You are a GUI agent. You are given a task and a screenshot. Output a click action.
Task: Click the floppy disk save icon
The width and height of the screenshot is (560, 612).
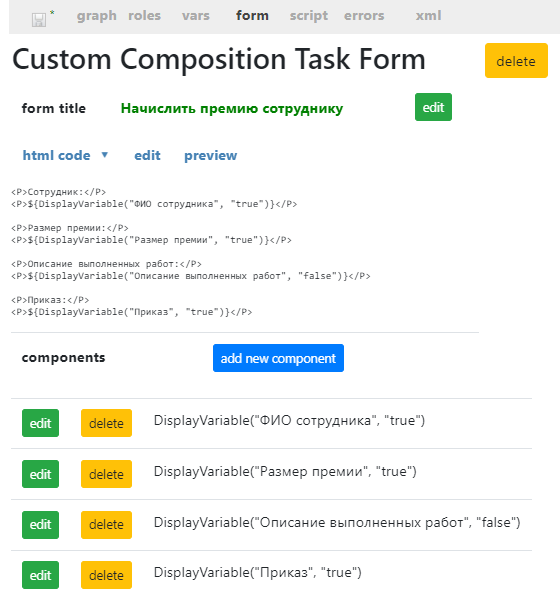pos(39,20)
